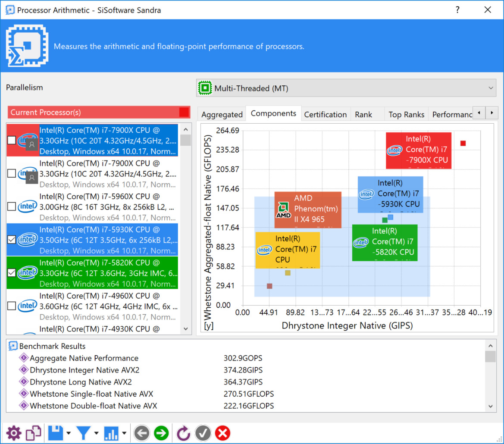Click the large sigma processor banner icon
504x444 pixels.
coord(27,46)
